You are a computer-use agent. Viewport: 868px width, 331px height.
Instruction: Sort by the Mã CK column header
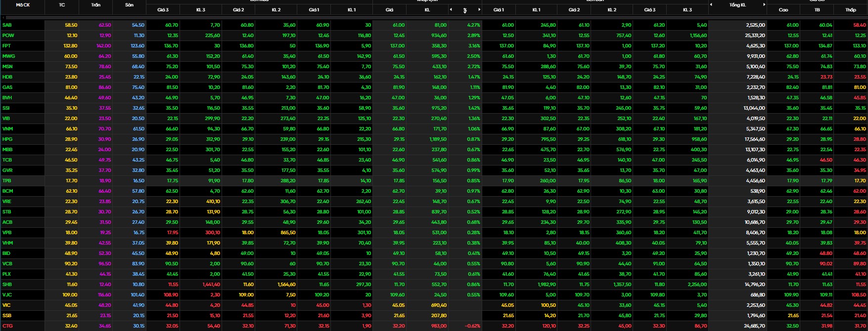(x=23, y=4)
